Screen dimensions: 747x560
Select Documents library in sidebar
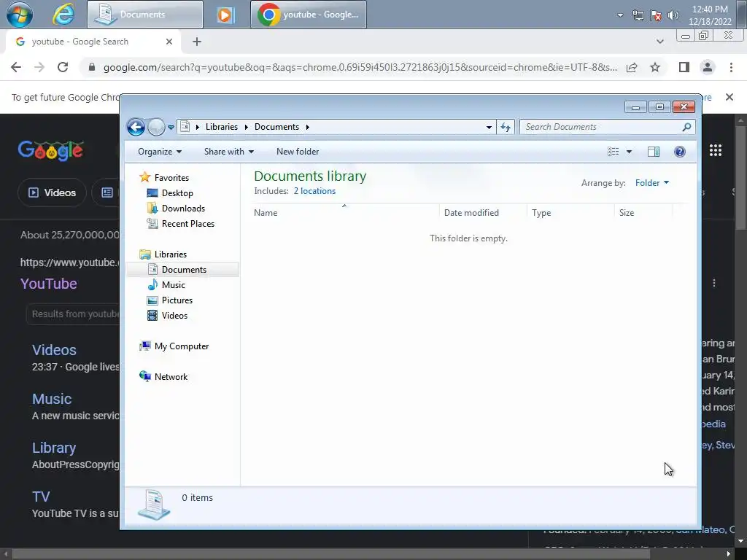point(183,270)
